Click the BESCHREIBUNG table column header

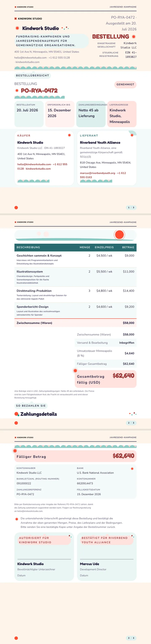coord(28,247)
